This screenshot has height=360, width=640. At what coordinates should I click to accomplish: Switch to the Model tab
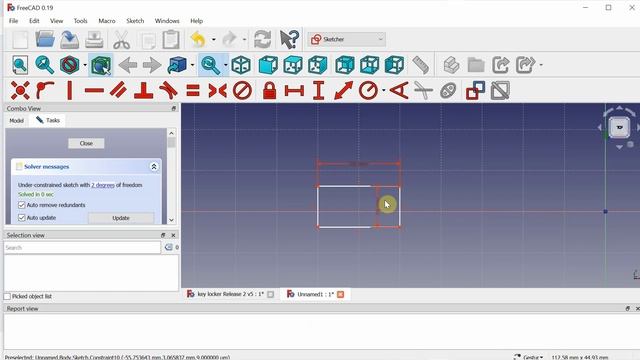pos(16,120)
